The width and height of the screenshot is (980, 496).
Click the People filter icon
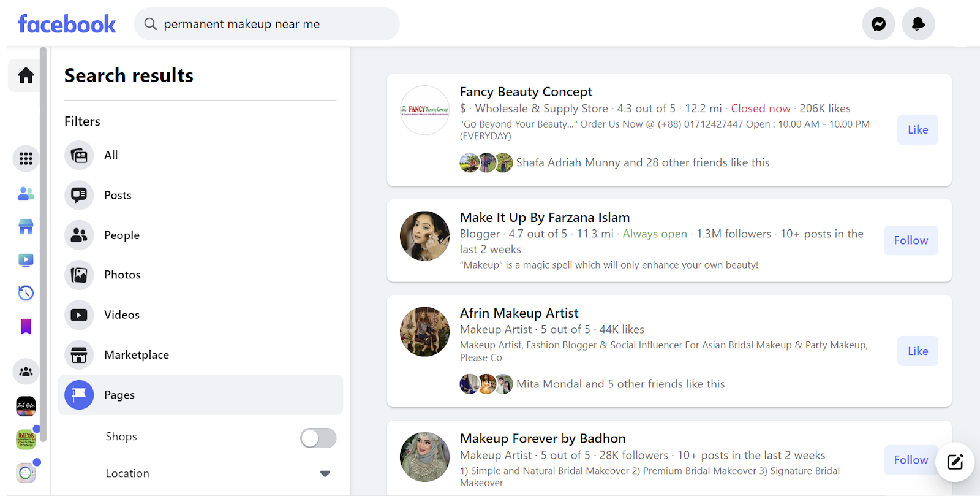click(x=79, y=235)
